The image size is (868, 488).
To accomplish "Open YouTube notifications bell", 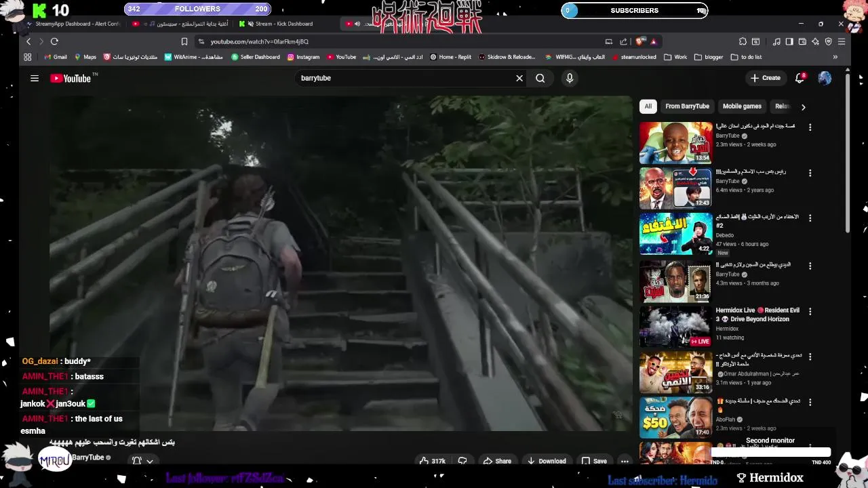I will tap(800, 78).
